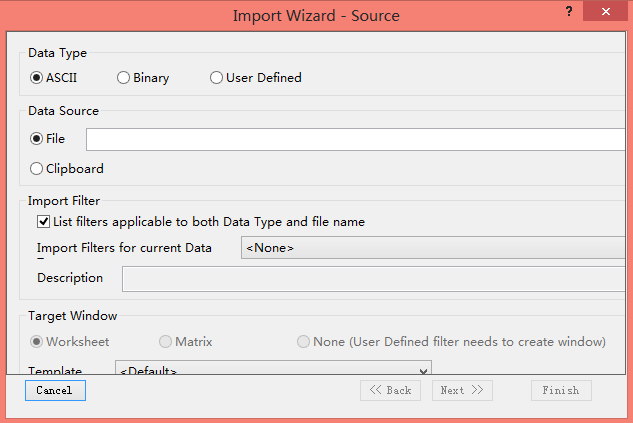Choose Matrix as target window
633x423 pixels.
166,341
